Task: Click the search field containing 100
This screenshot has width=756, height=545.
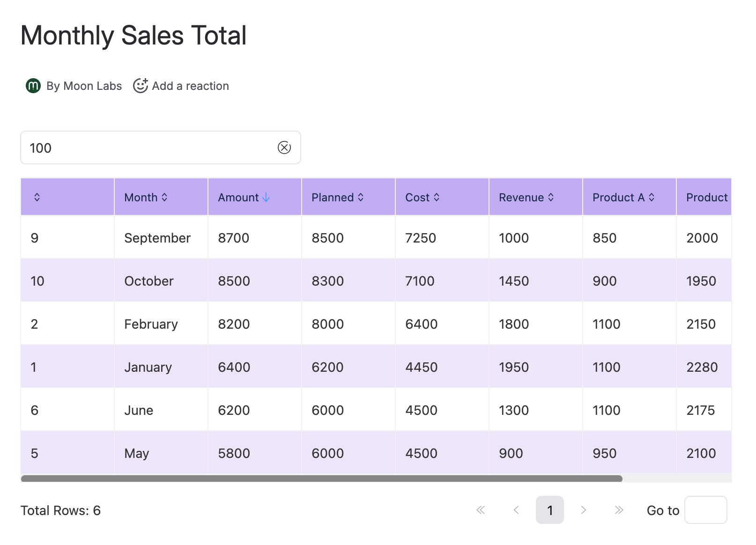Action: point(150,148)
